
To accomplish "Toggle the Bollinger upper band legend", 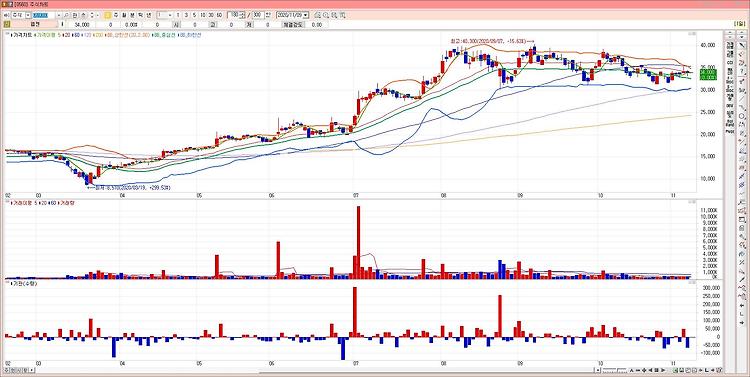I will tap(128, 35).
